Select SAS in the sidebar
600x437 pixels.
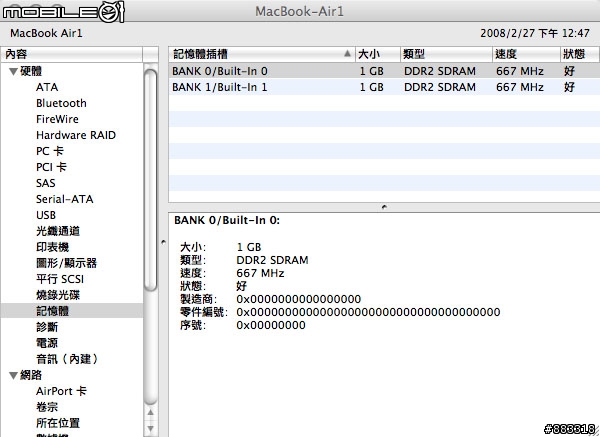(x=46, y=183)
